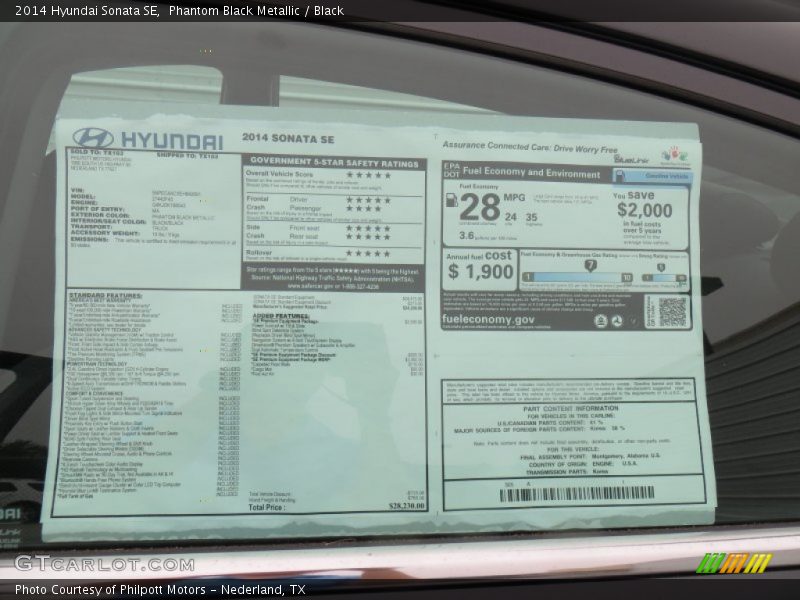
Task: Click Assurance Connected Care: Drive Worry Free
Action: click(x=530, y=147)
